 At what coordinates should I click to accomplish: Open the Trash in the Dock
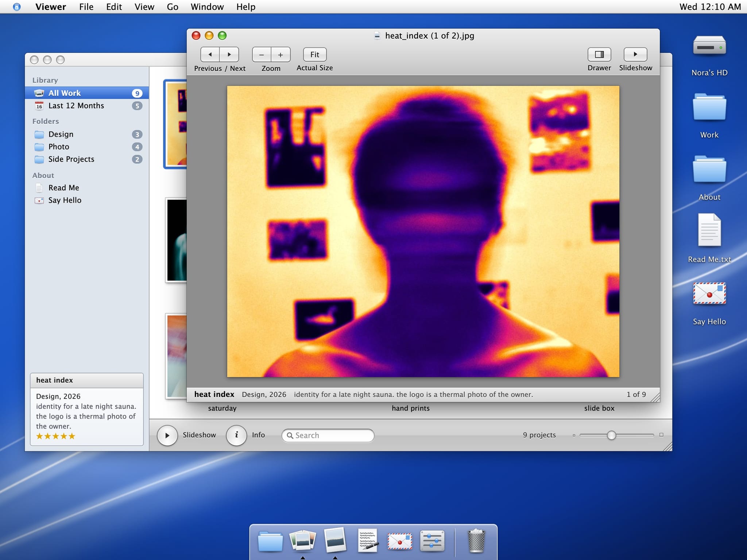click(x=476, y=541)
